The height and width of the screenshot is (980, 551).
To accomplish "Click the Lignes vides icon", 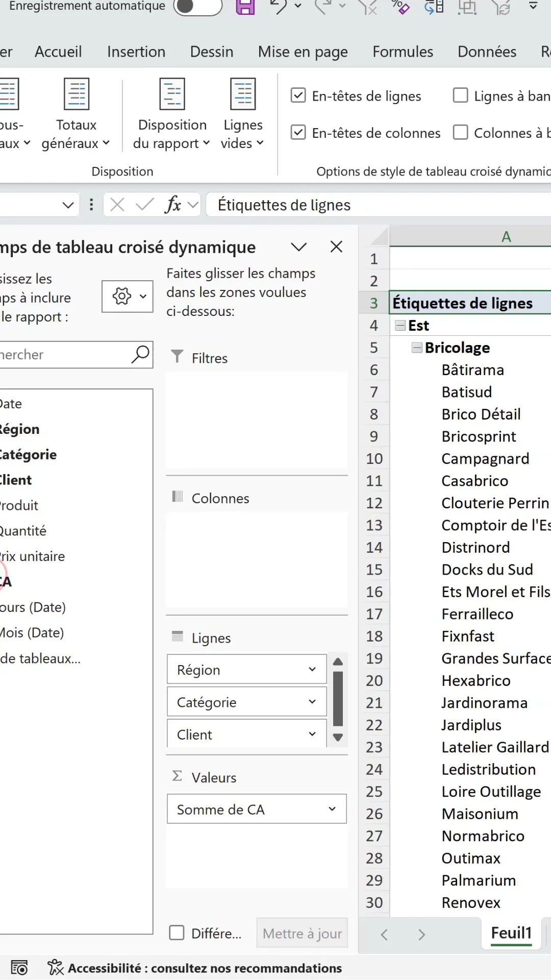I will [243, 94].
